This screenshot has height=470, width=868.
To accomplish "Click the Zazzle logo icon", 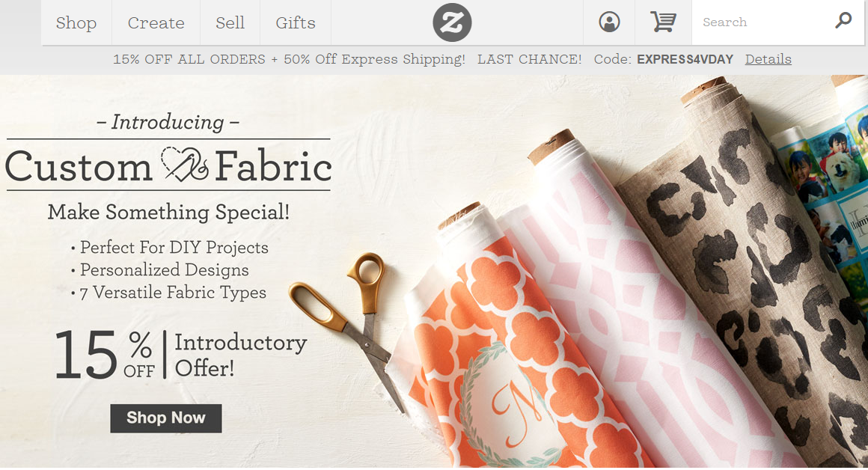I will [x=452, y=22].
